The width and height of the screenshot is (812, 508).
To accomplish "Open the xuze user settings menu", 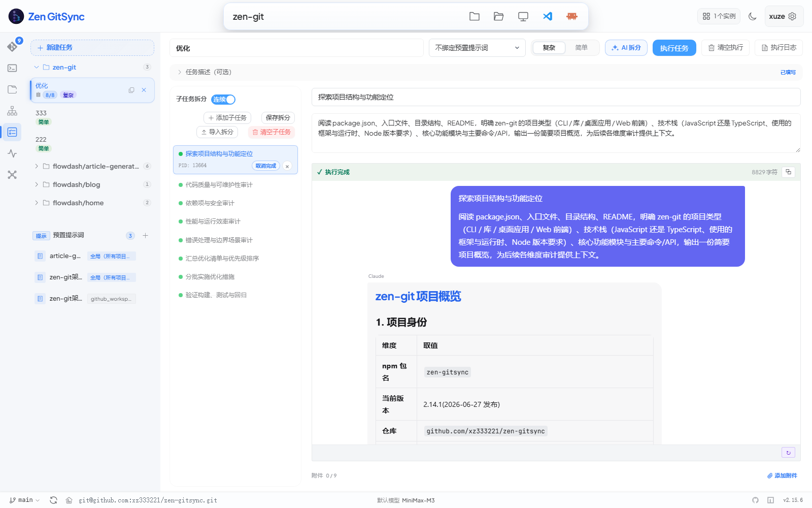I will click(783, 16).
